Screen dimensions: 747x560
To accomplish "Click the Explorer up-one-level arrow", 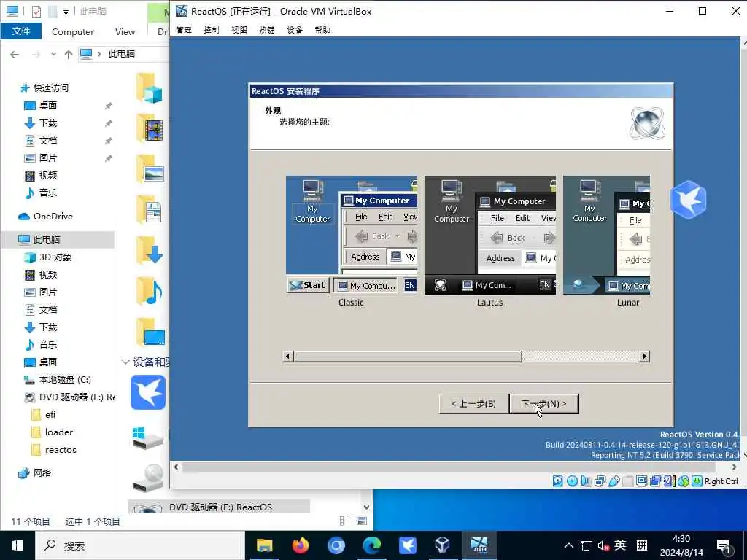I will pyautogui.click(x=69, y=54).
